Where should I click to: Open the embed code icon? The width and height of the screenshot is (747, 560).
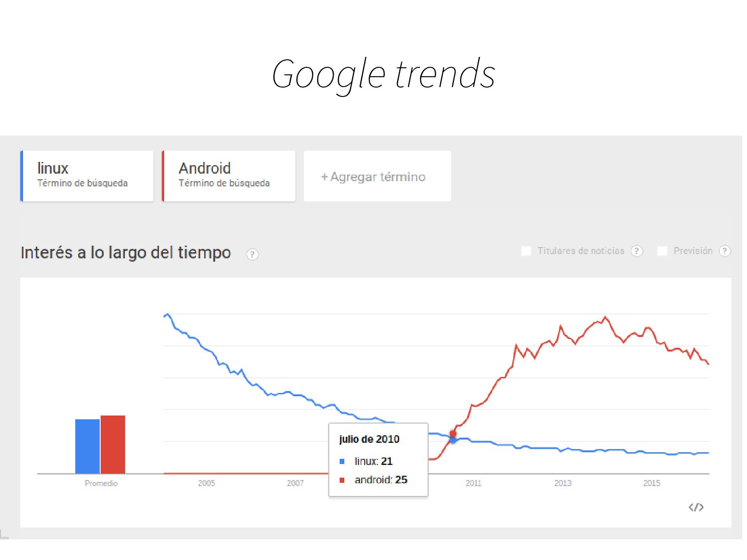(x=696, y=507)
